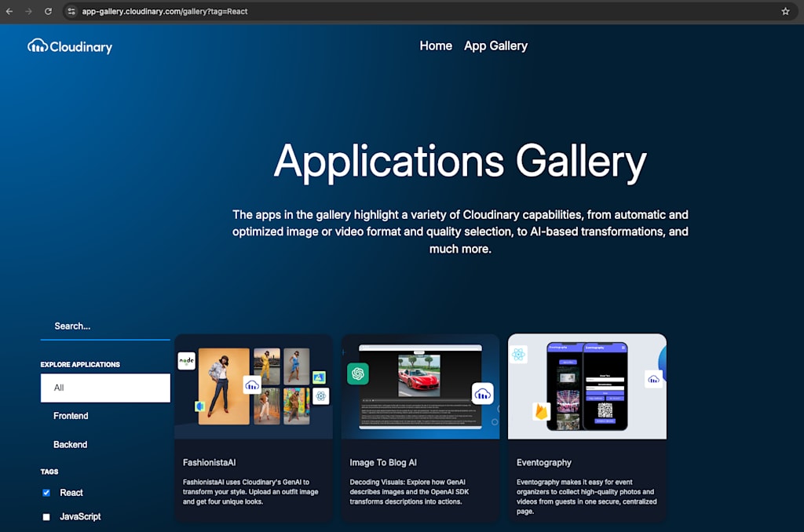Click the Applications Gallery heading
This screenshot has height=532, width=804.
click(x=460, y=162)
